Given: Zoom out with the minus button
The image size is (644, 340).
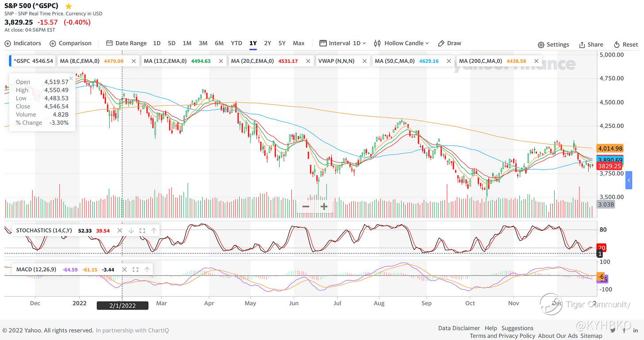Looking at the screenshot, I should (306, 206).
